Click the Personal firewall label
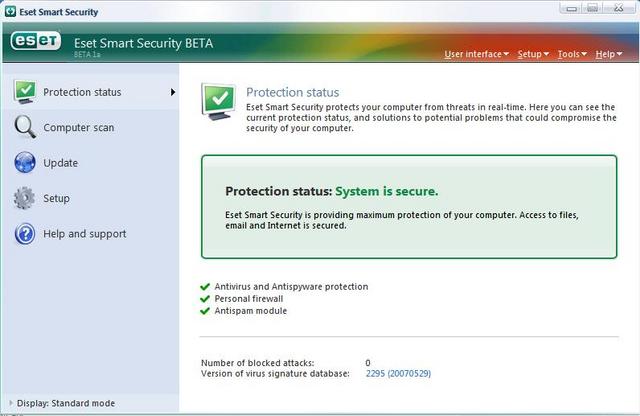The height and width of the screenshot is (416, 640). click(249, 299)
